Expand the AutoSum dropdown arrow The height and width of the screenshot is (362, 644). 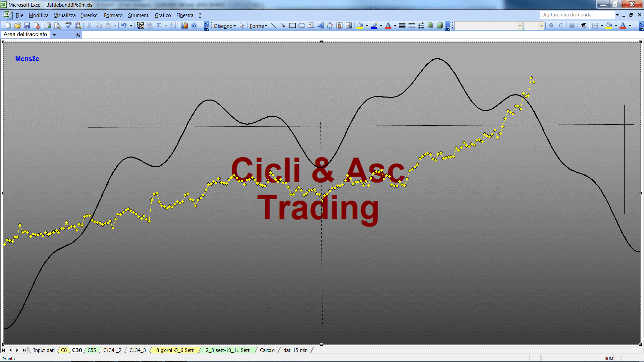[x=166, y=25]
